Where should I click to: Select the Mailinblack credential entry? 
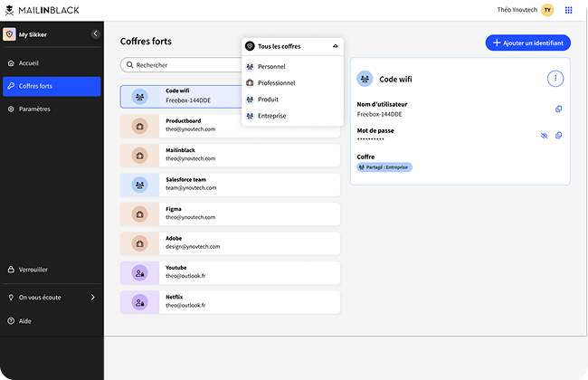(231, 156)
